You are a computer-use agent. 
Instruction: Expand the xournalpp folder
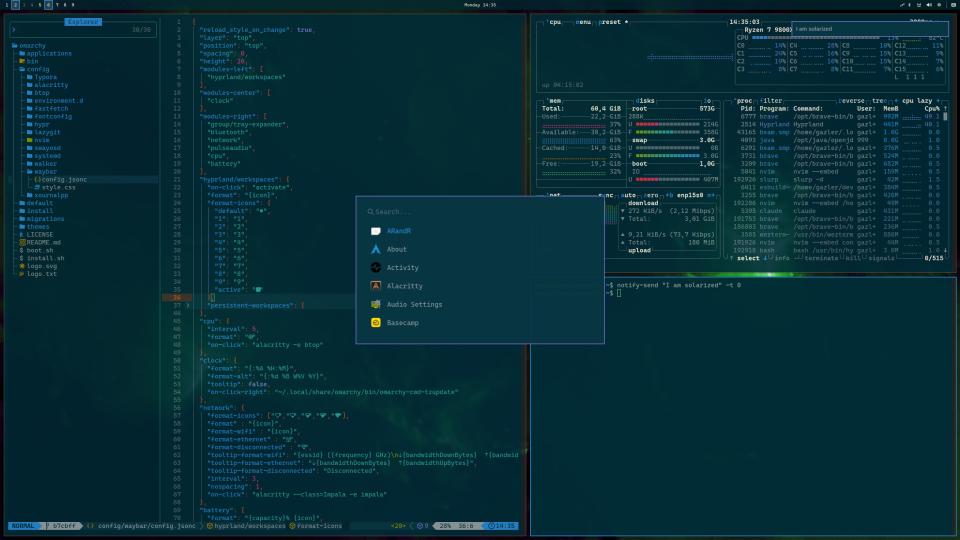click(47, 195)
